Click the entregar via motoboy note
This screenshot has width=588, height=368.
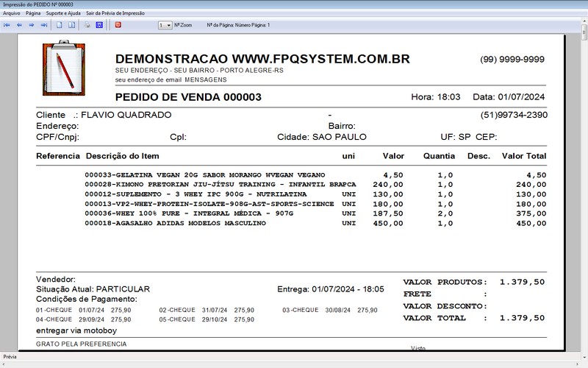(x=76, y=330)
